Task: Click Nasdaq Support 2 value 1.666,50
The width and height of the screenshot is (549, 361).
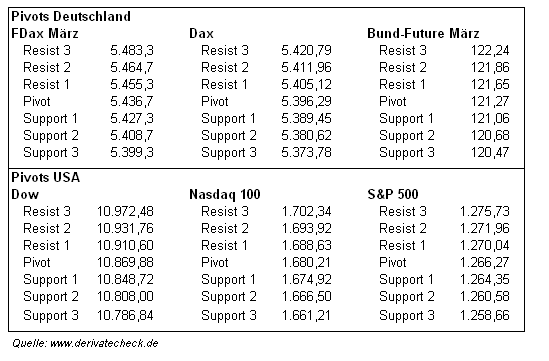Action: [306, 297]
